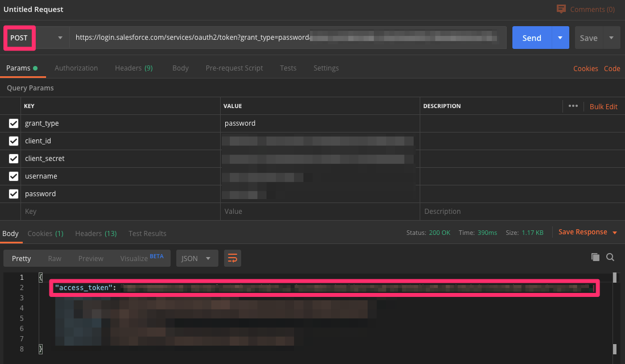This screenshot has width=625, height=364.
Task: Open Bulk Edit for query params
Action: (603, 106)
